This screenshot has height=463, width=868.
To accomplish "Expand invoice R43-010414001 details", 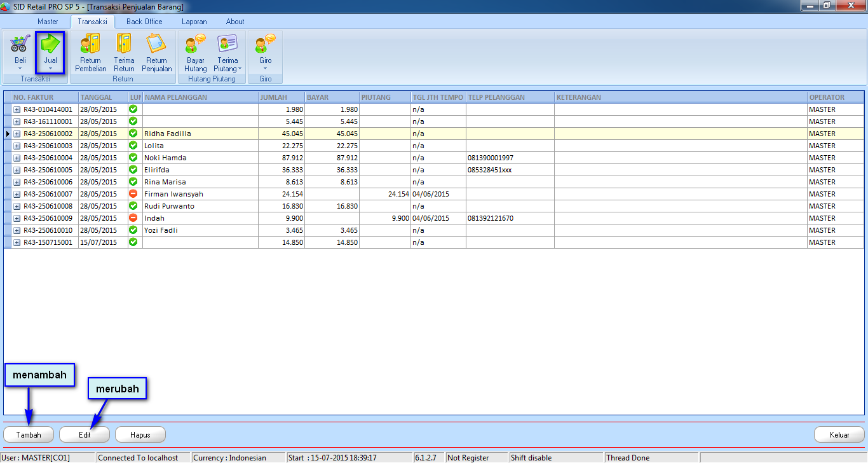I will pyautogui.click(x=17, y=109).
